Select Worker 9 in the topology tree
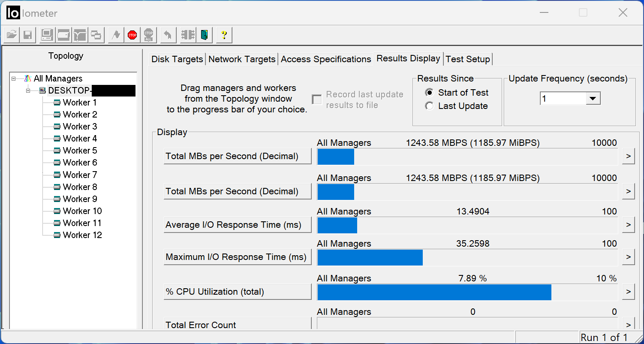The image size is (644, 344). coord(80,199)
